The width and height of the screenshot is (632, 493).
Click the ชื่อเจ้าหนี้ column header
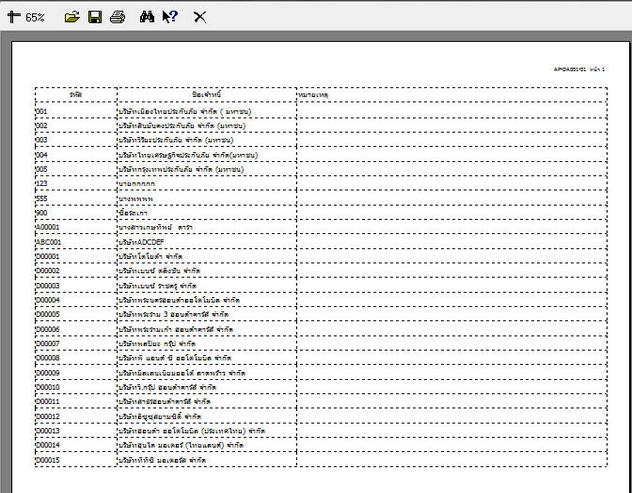(x=206, y=95)
